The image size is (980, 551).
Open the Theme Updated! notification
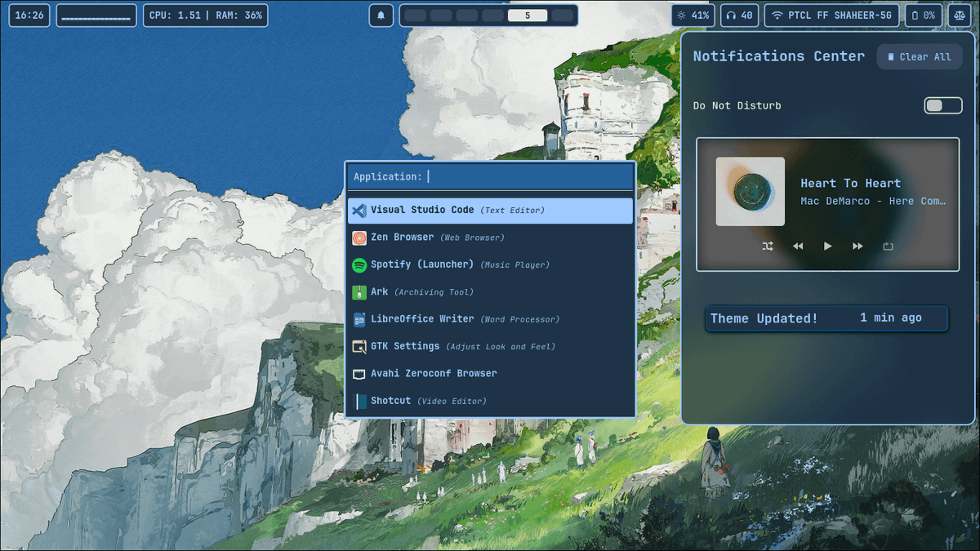[x=826, y=318]
